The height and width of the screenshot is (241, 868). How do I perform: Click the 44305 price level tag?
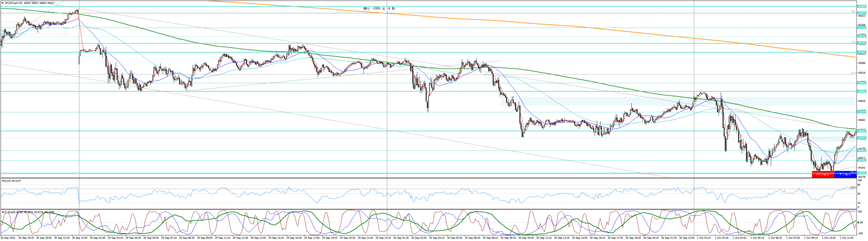pyautogui.click(x=861, y=173)
